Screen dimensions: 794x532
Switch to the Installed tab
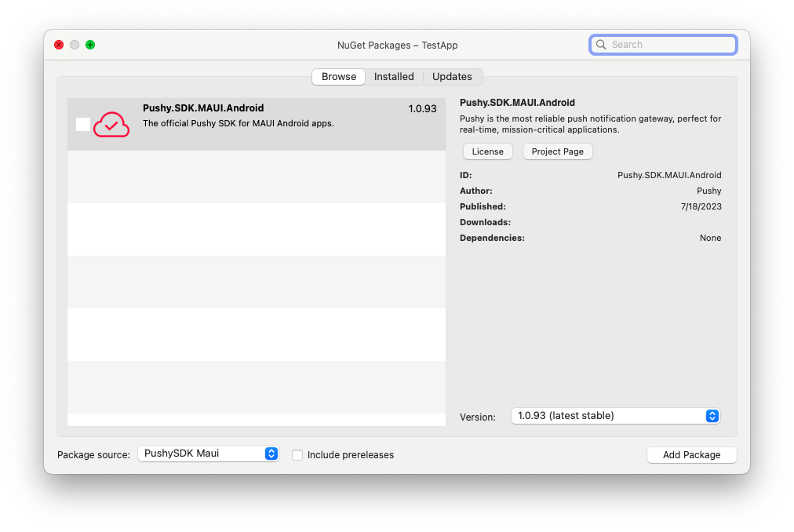[394, 77]
